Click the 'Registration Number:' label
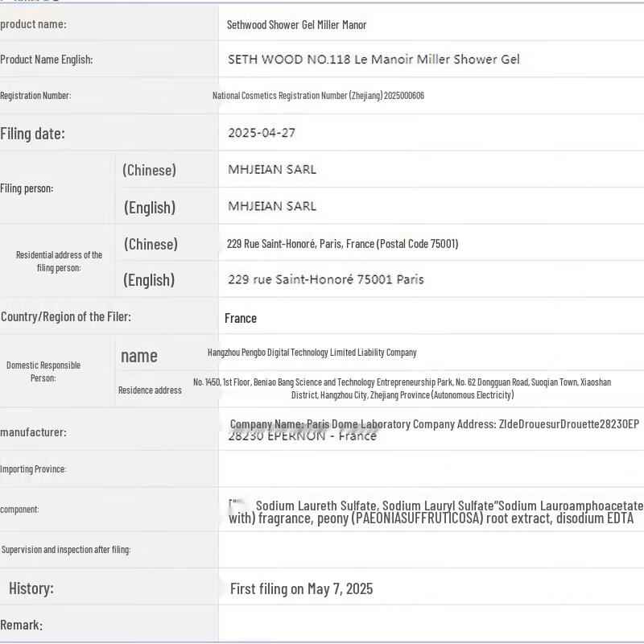 click(35, 96)
